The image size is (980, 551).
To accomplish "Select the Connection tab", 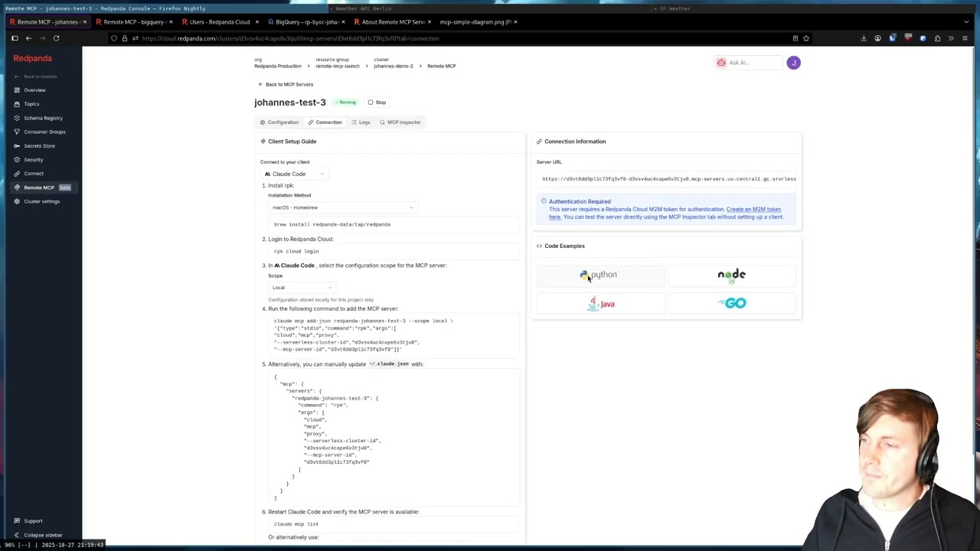I will (x=325, y=122).
